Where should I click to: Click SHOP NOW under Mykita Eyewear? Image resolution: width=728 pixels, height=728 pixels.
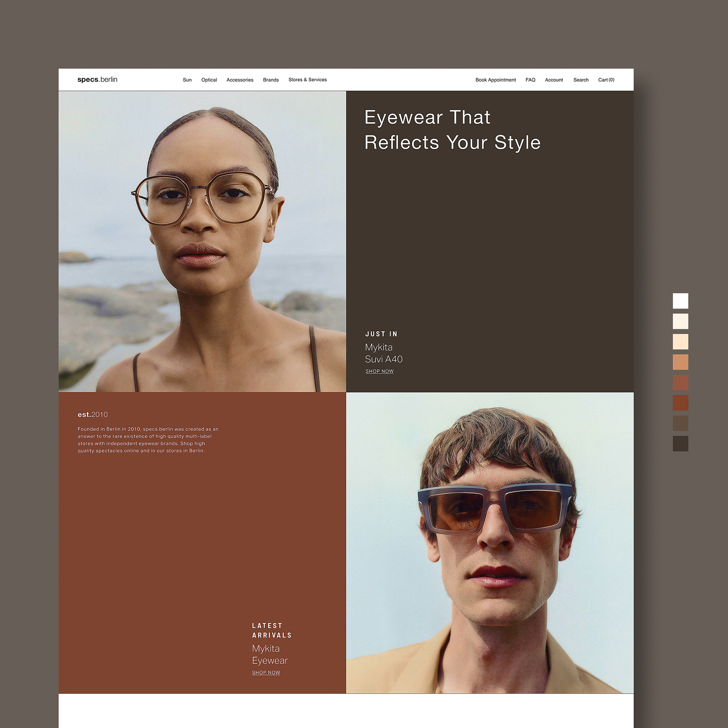[x=266, y=672]
